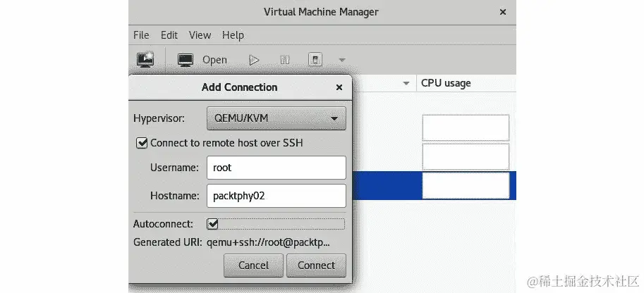Open the Help menu
The width and height of the screenshot is (644, 293).
(233, 35)
